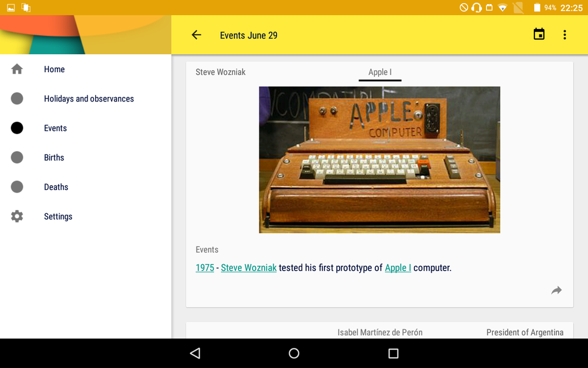The width and height of the screenshot is (588, 368).
Task: Open Settings gear icon in sidebar
Action: [x=17, y=216]
